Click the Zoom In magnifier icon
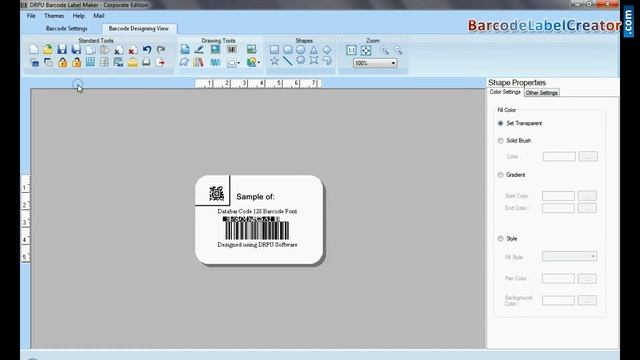The image size is (640, 360). pos(384,50)
